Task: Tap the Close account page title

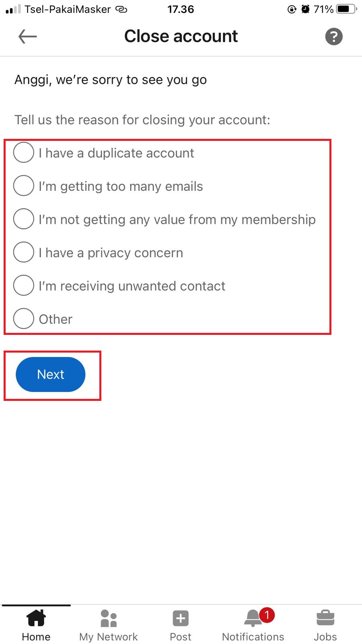Action: [x=181, y=36]
